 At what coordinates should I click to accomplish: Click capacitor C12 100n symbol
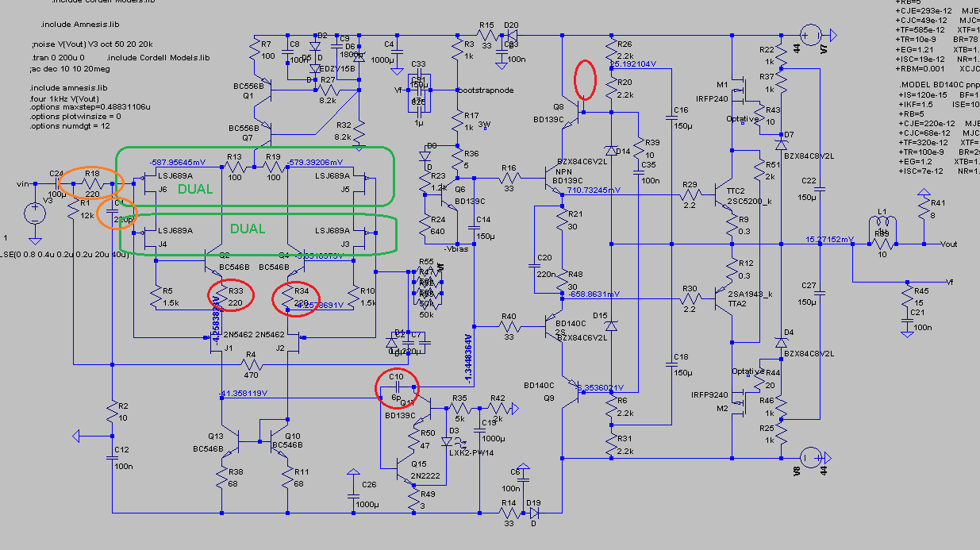tap(111, 458)
